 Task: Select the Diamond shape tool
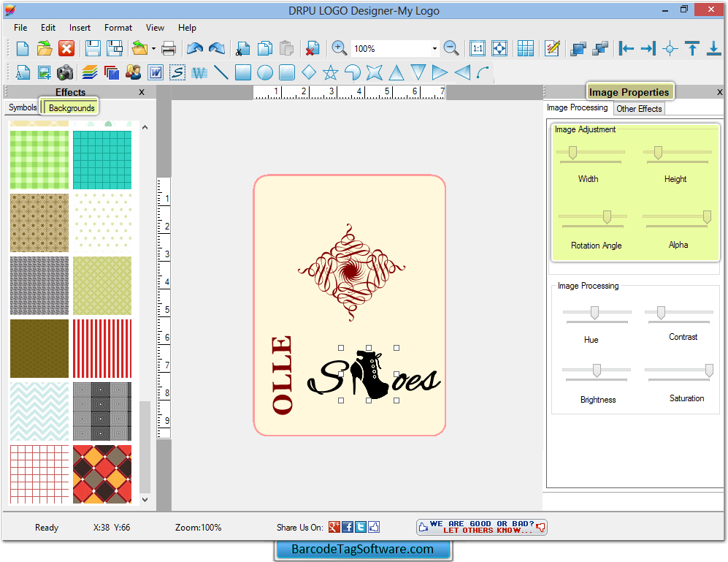[309, 72]
